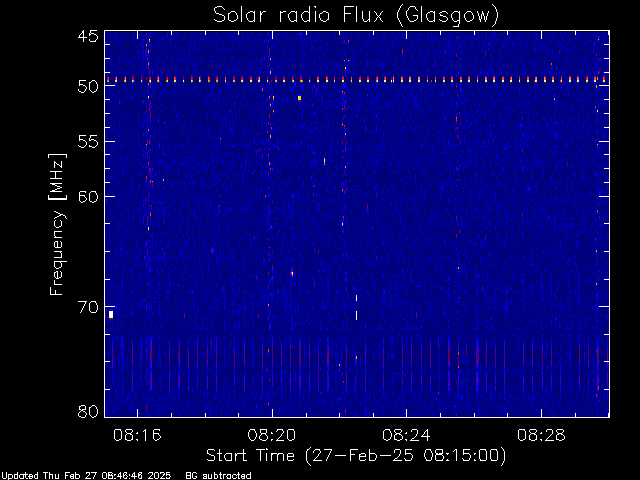The image size is (640, 480).
Task: Click the "Frequency [MHz]" axis label
Action: [x=57, y=224]
